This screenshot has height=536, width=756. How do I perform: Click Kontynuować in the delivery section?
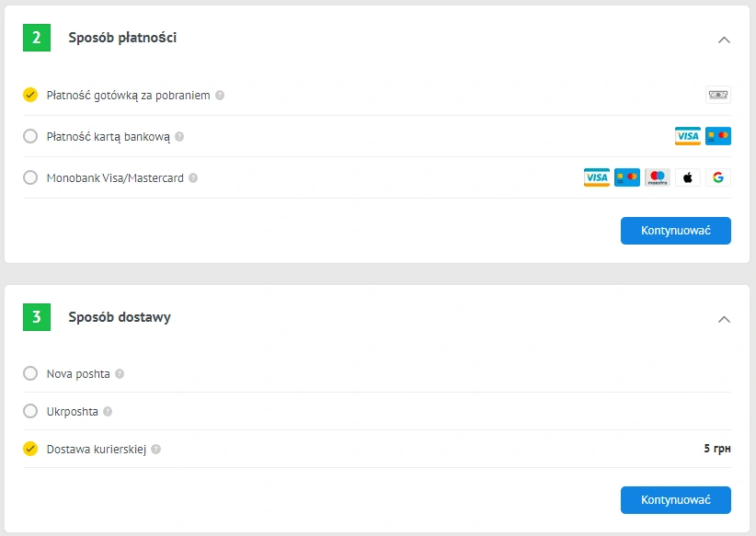coord(675,500)
